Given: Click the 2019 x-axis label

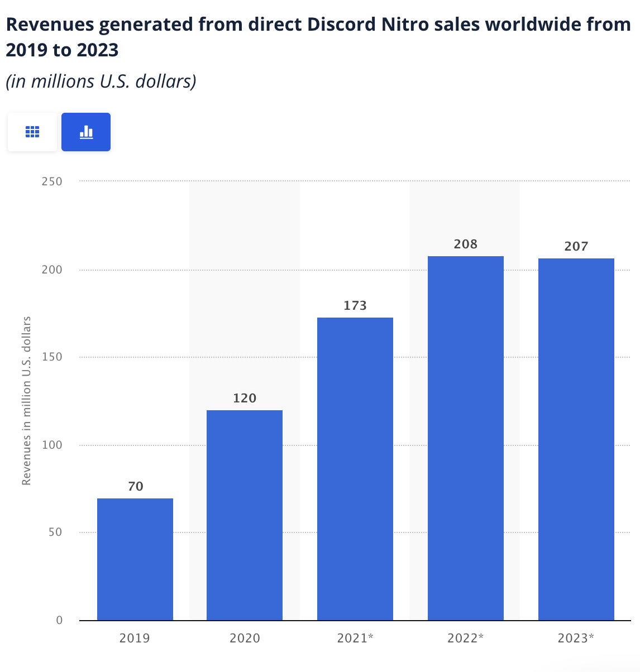Looking at the screenshot, I should (135, 638).
